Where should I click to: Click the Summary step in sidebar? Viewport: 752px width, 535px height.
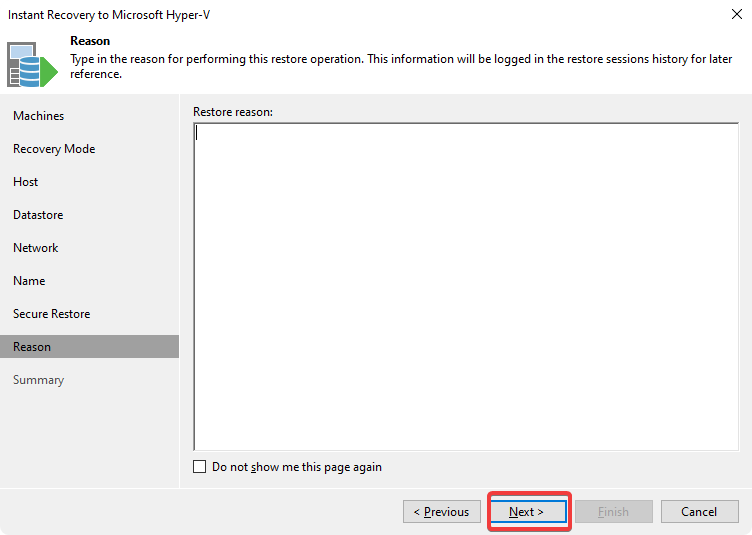[38, 380]
